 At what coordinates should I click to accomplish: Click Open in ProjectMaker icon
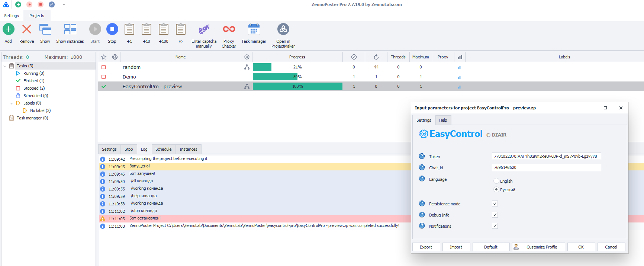coord(283,29)
